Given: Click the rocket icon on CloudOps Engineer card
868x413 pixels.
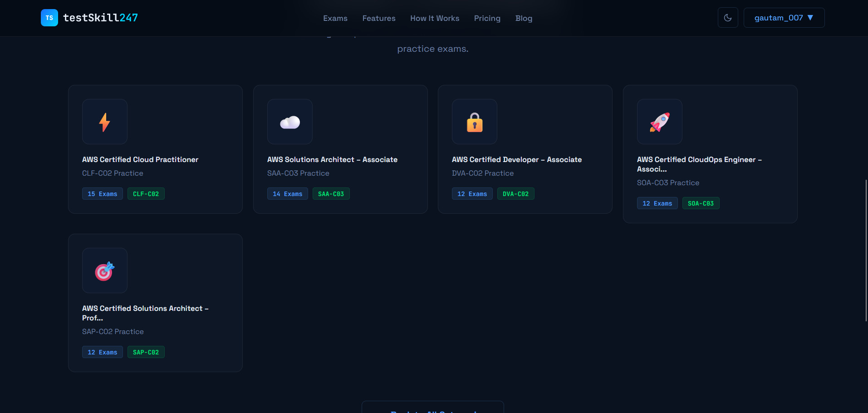Looking at the screenshot, I should pos(659,121).
